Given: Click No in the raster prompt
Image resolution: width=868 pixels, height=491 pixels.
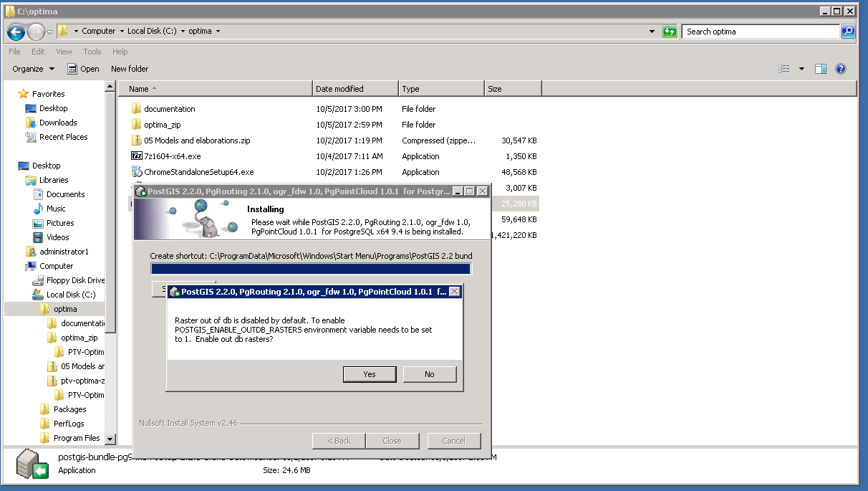Looking at the screenshot, I should coord(429,374).
